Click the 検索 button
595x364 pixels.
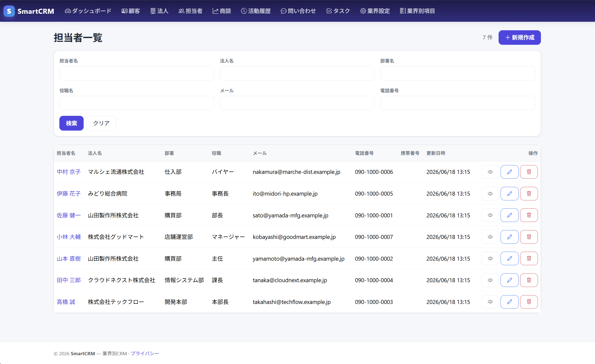(x=71, y=123)
